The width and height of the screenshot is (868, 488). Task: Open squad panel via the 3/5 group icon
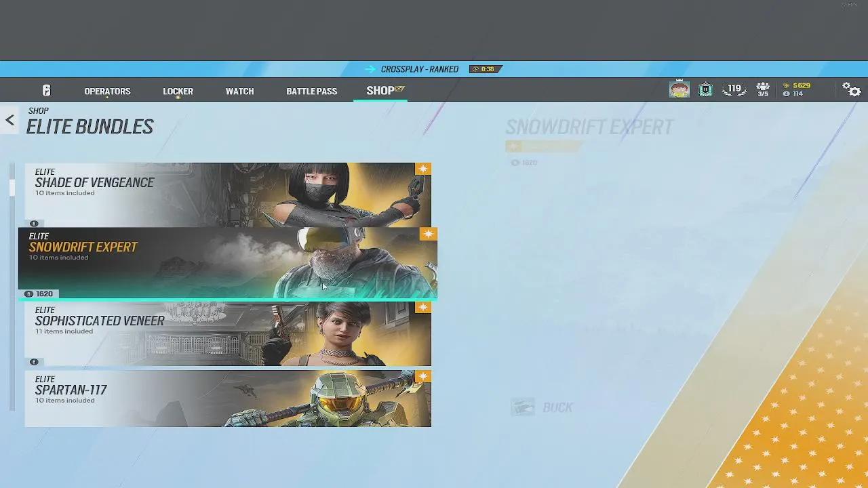click(x=762, y=88)
